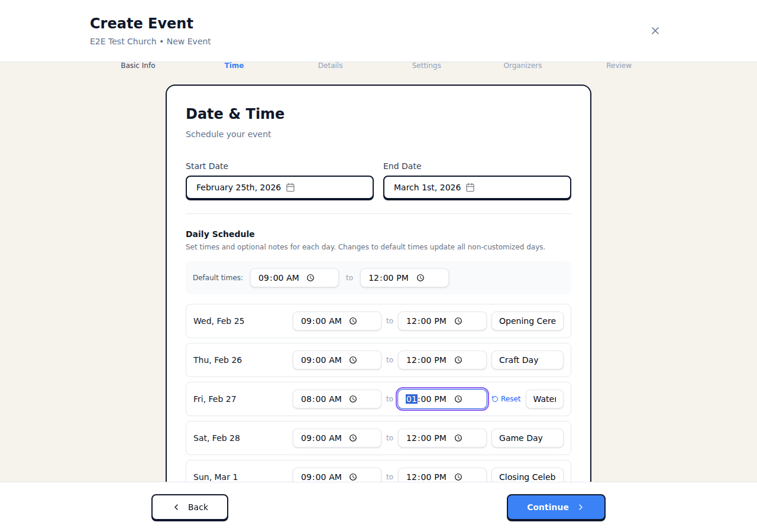
Task: Open the clock picker for Thu Feb 26 end
Action: coord(458,360)
